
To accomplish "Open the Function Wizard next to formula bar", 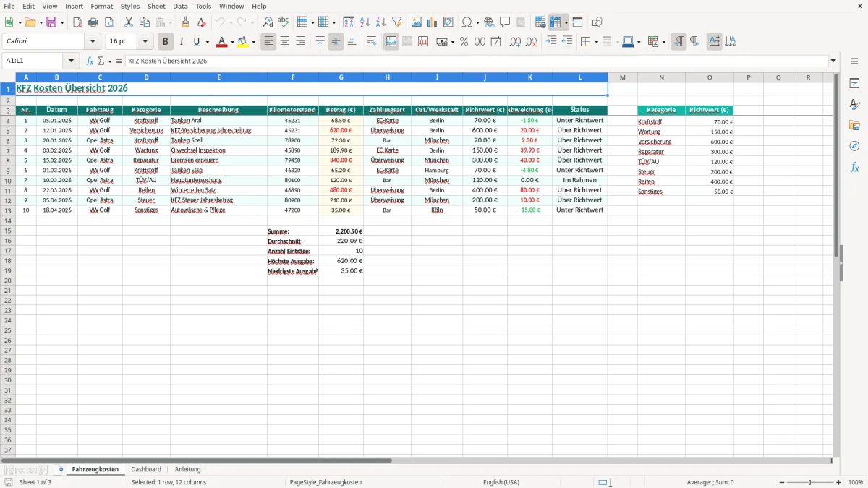I will point(90,61).
